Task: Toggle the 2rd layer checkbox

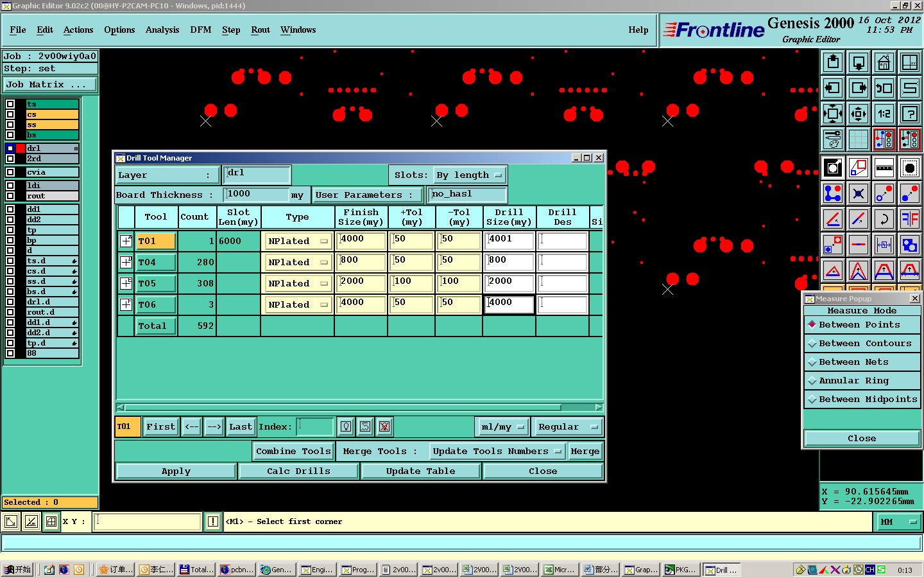Action: point(10,159)
